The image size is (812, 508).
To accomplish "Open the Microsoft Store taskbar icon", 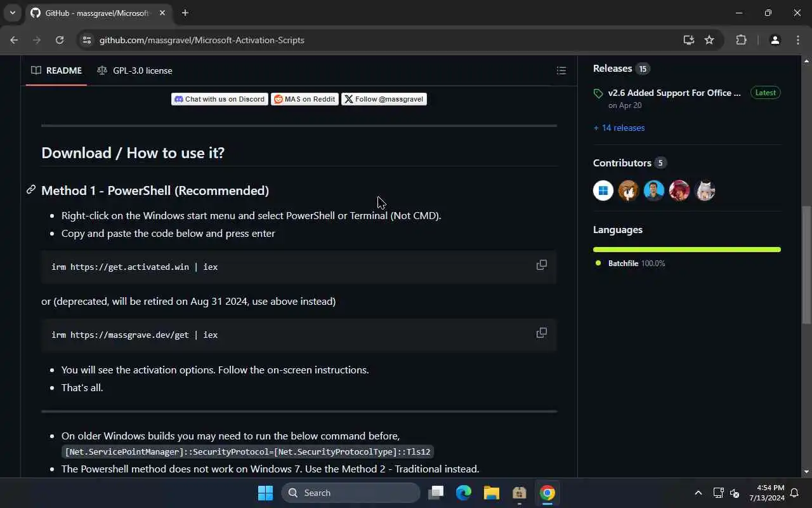I will (x=520, y=493).
